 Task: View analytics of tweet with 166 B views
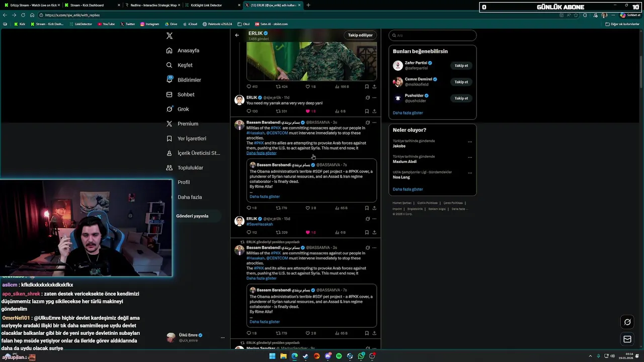tap(342, 86)
